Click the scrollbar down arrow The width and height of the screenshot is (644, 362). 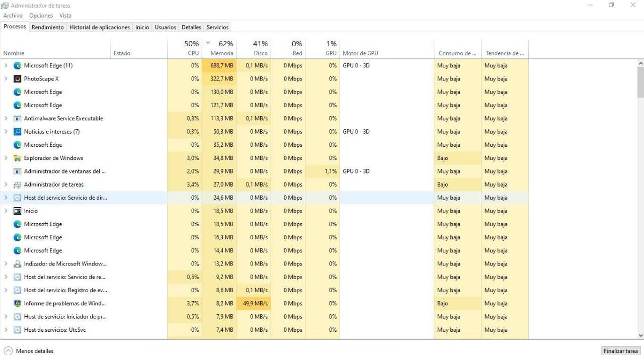tap(641, 336)
